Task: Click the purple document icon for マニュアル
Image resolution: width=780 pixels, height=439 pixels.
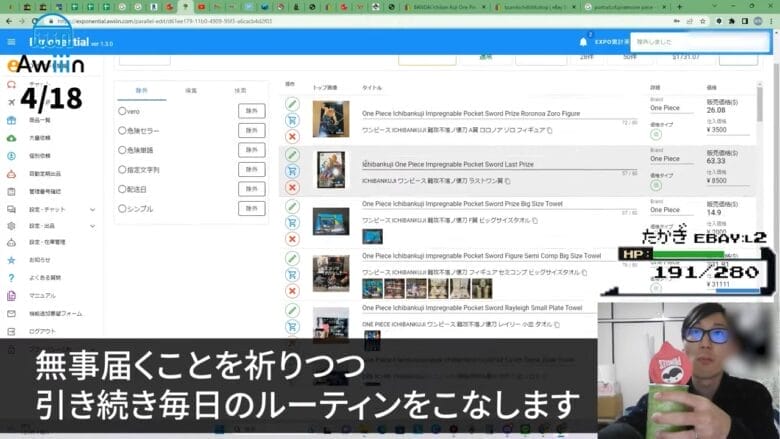Action: tap(11, 296)
